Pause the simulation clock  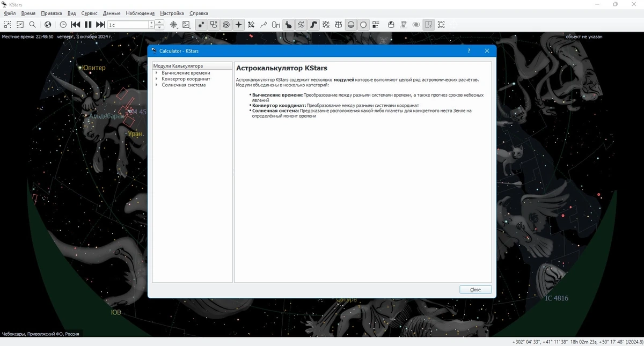tap(88, 25)
